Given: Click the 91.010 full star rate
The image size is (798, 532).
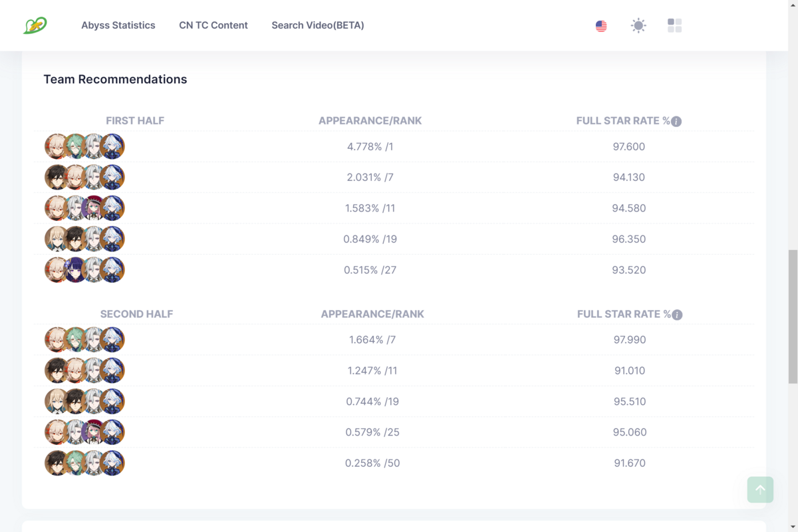Looking at the screenshot, I should (630, 371).
